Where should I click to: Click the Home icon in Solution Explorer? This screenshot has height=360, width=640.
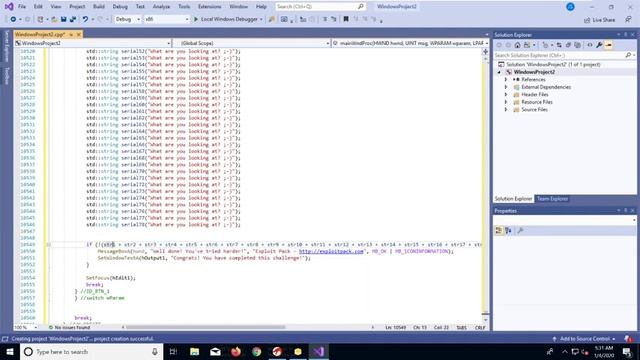click(517, 45)
